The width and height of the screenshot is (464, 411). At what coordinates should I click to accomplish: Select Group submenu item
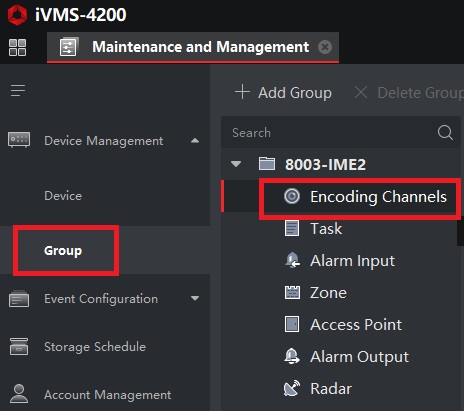pyautogui.click(x=63, y=250)
